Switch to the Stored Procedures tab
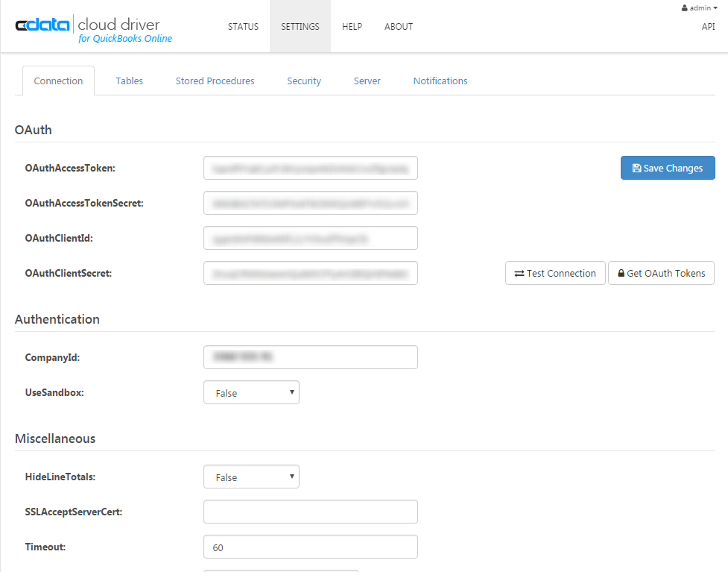 coord(215,81)
